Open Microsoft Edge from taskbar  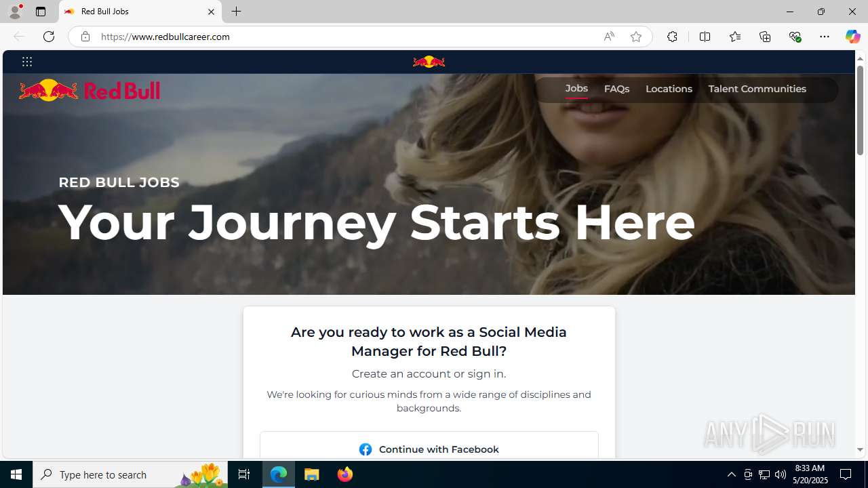coord(279,474)
